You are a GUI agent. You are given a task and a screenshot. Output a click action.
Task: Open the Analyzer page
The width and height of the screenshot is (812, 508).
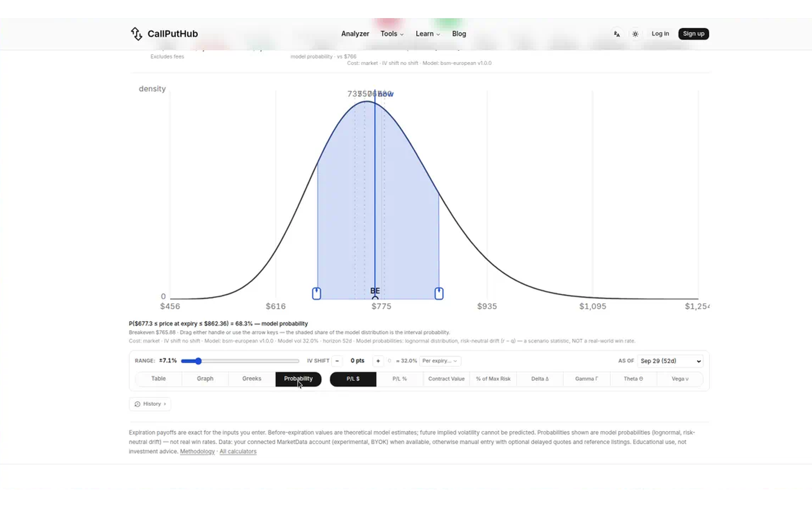[x=355, y=34]
